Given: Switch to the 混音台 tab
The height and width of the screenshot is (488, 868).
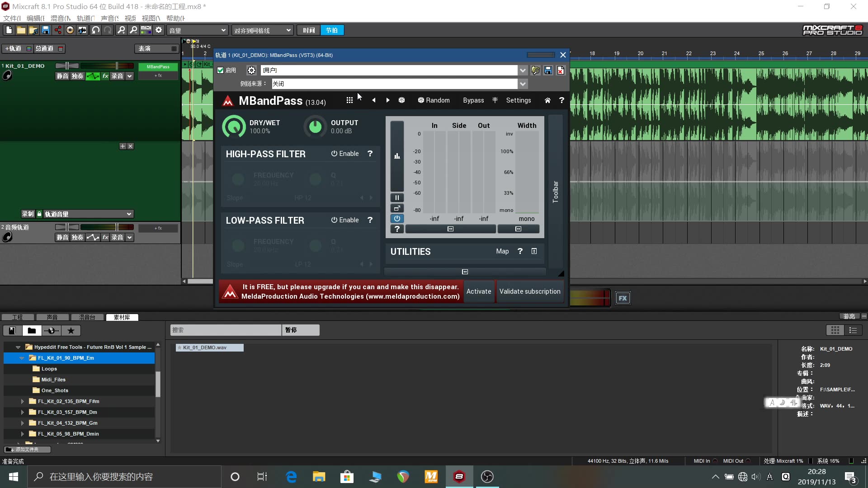Looking at the screenshot, I should point(87,317).
